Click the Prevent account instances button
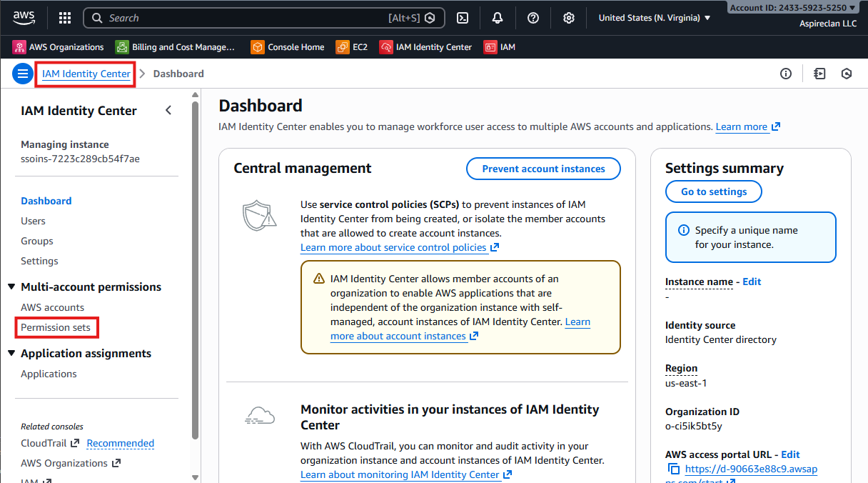This screenshot has width=868, height=483. [x=543, y=169]
